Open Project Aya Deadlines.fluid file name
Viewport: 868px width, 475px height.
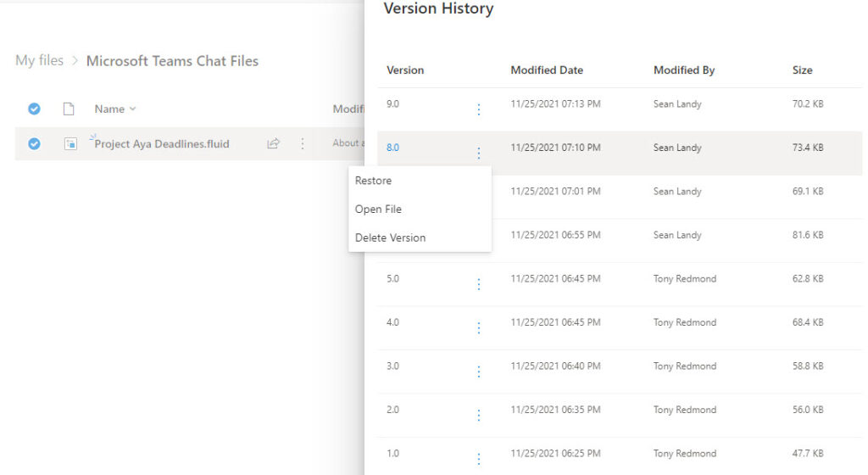pyautogui.click(x=162, y=144)
